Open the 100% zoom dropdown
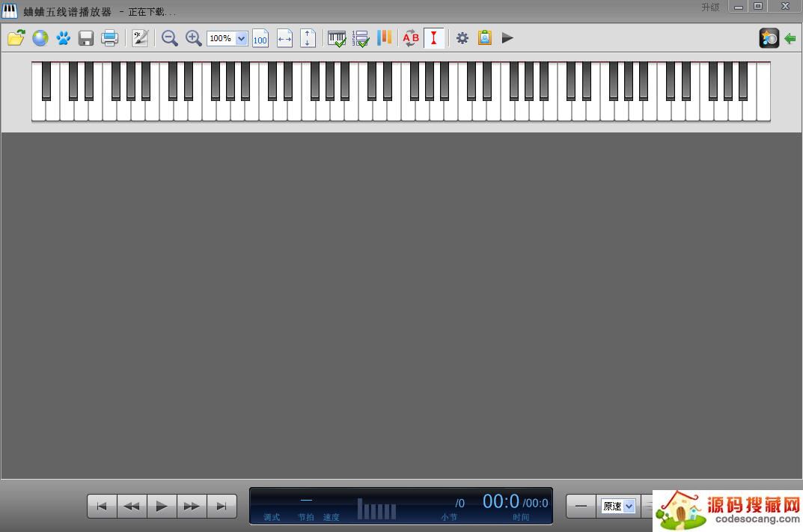 coord(241,39)
